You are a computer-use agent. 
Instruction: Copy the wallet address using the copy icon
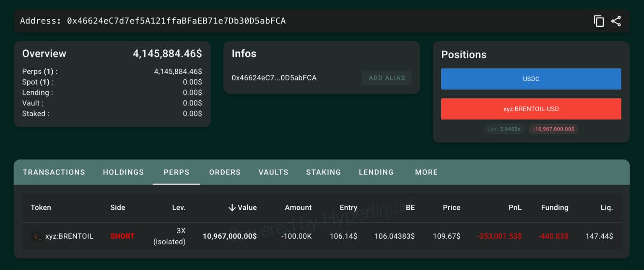599,21
